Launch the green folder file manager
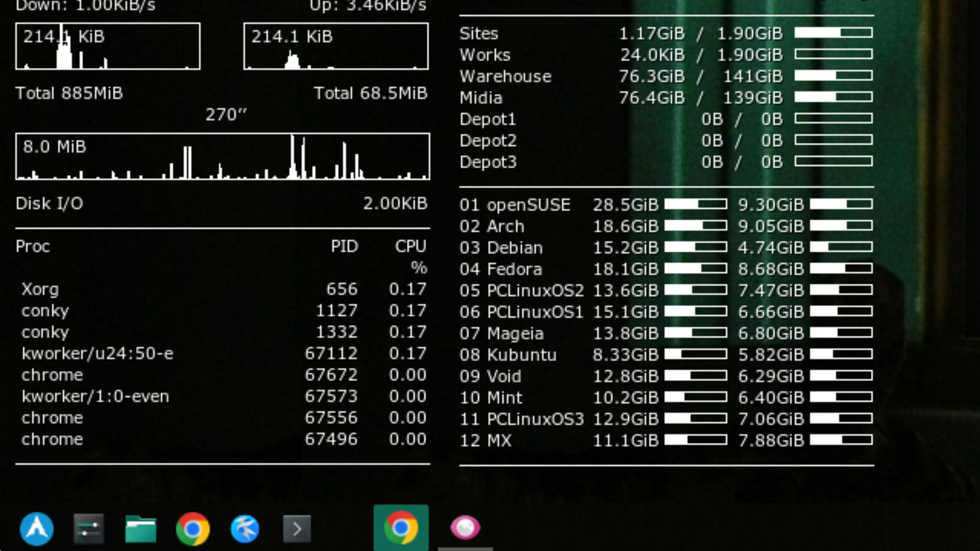The height and width of the screenshot is (551, 980). [x=141, y=529]
